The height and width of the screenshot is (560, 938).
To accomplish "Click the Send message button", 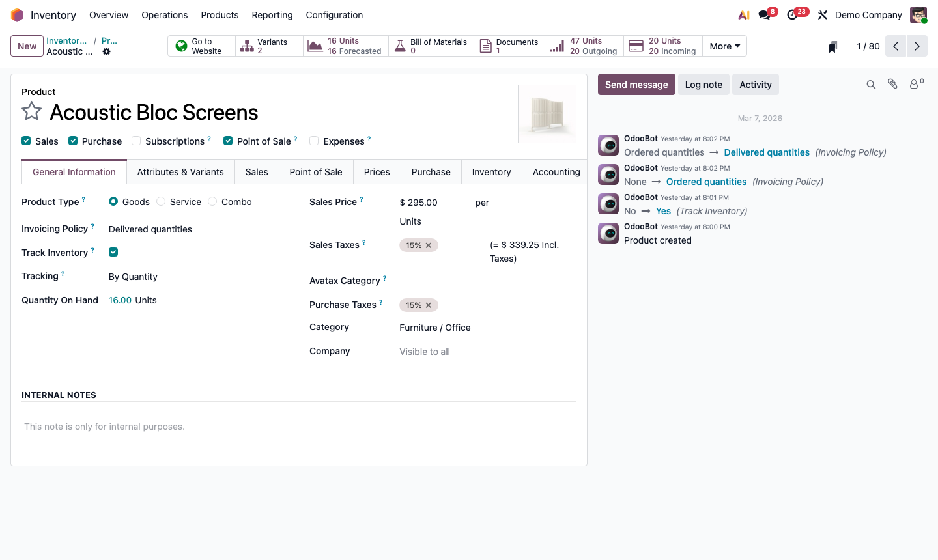I will (636, 84).
